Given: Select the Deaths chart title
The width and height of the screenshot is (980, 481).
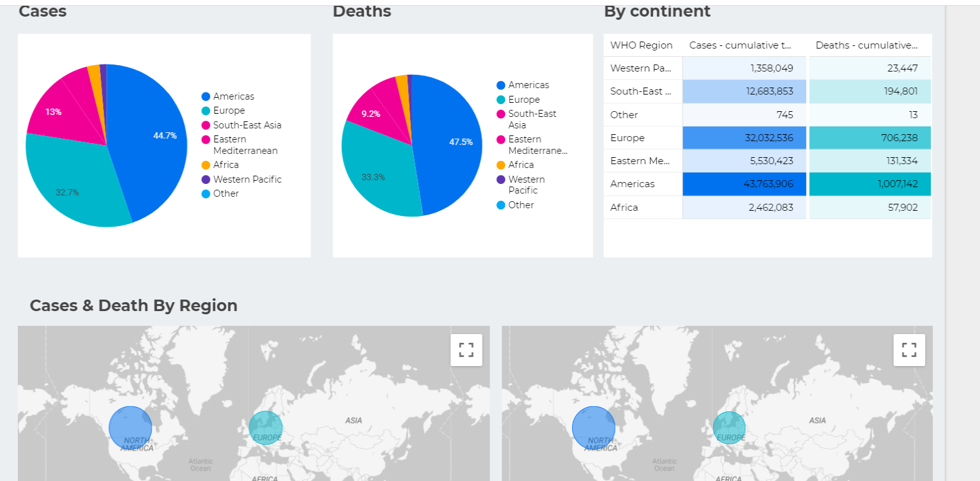Looking at the screenshot, I should 361,10.
